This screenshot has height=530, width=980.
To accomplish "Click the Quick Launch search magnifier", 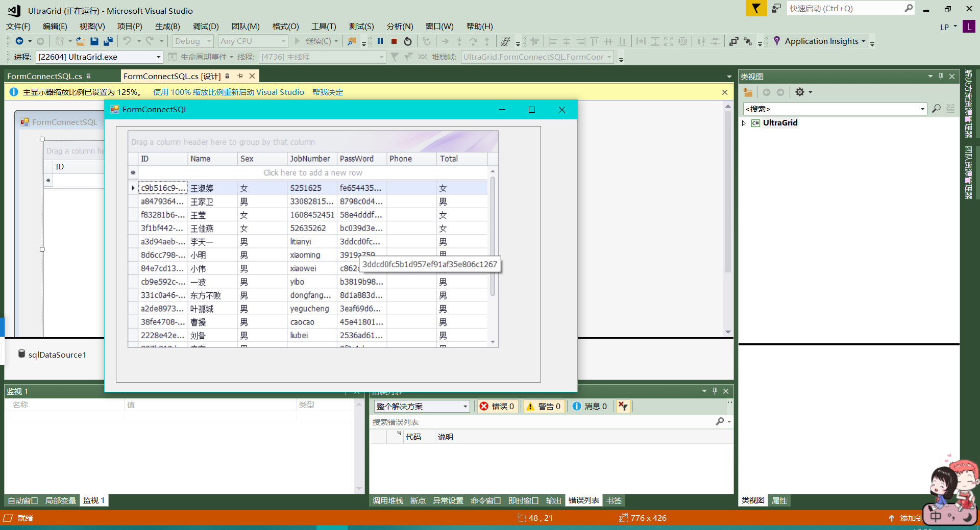I will point(909,8).
